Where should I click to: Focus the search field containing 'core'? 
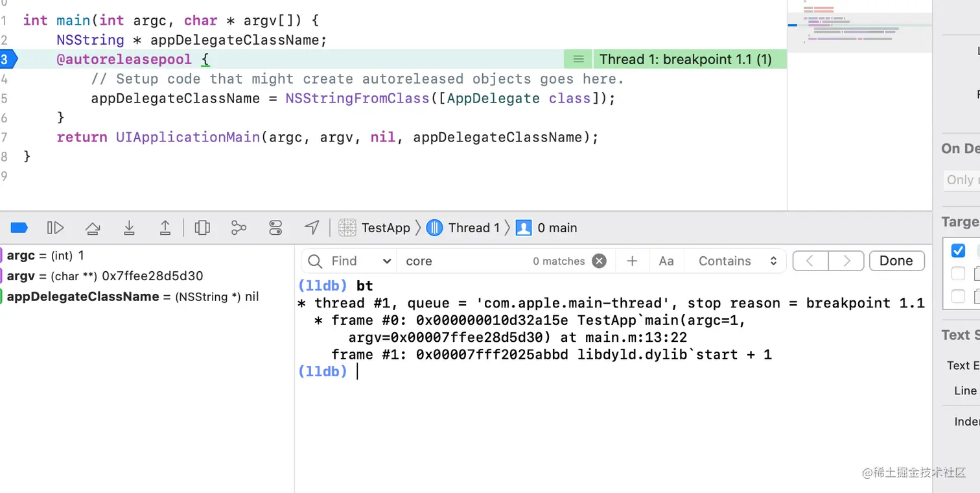(x=463, y=261)
